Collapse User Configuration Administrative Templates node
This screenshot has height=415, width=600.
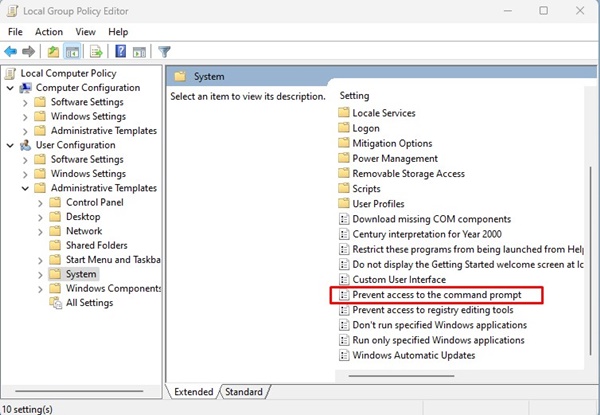point(25,188)
